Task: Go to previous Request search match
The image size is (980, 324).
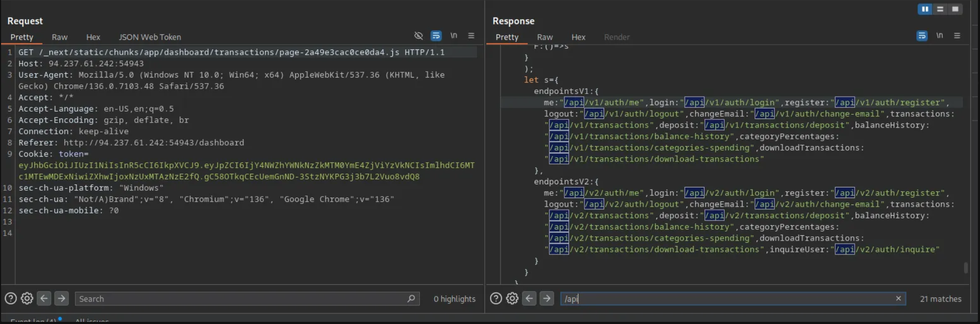Action: (44, 299)
